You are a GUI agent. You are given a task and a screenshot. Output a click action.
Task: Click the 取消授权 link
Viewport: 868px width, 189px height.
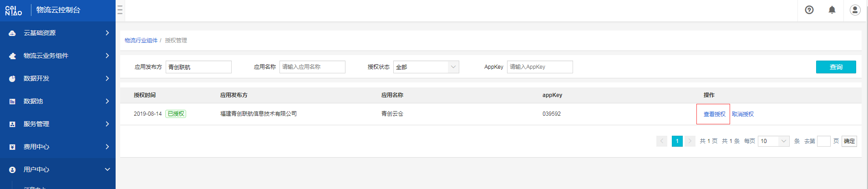point(742,114)
